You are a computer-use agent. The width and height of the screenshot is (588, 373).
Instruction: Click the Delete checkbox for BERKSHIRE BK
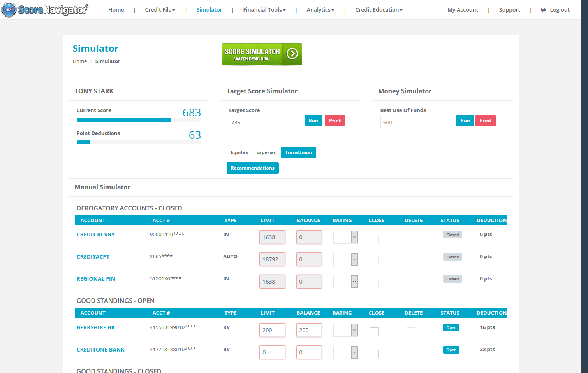point(411,332)
